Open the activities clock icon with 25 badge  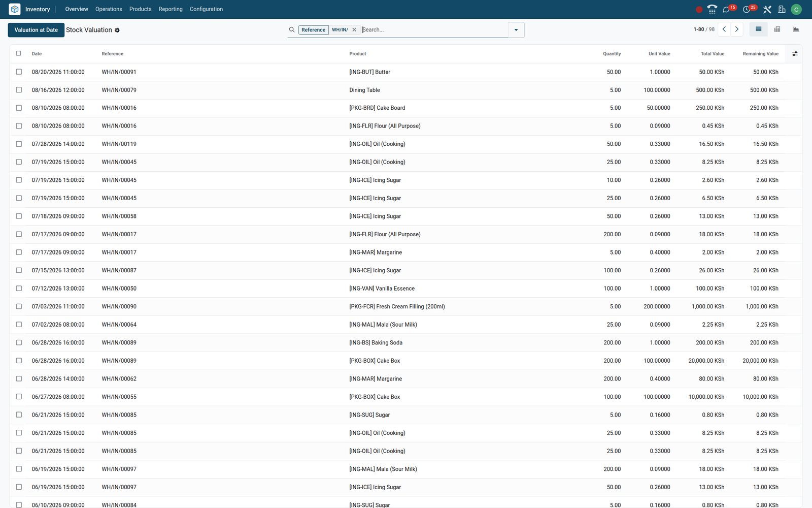(x=747, y=9)
